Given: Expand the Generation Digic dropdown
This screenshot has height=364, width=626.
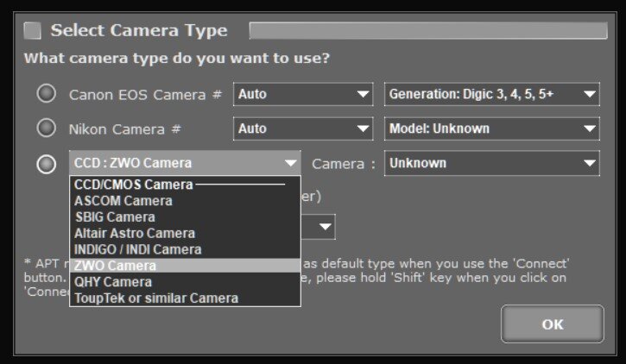Looking at the screenshot, I should coord(491,94).
